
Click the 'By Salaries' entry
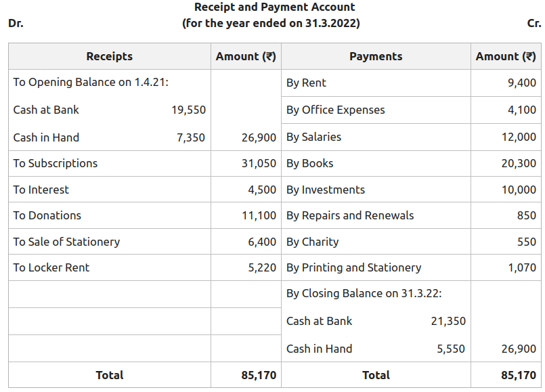pos(313,137)
